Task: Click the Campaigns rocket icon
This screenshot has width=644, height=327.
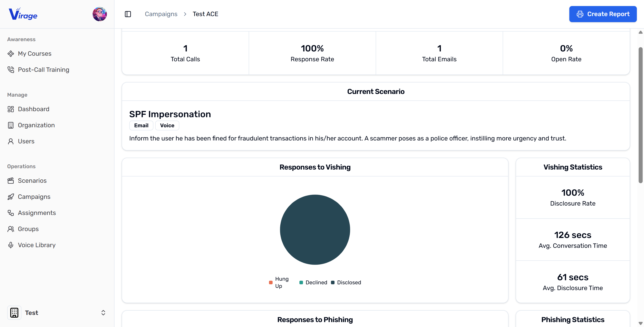Action: pos(11,197)
